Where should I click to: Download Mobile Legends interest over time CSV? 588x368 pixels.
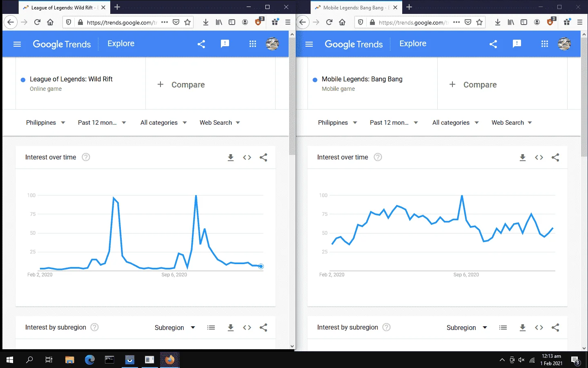point(523,157)
